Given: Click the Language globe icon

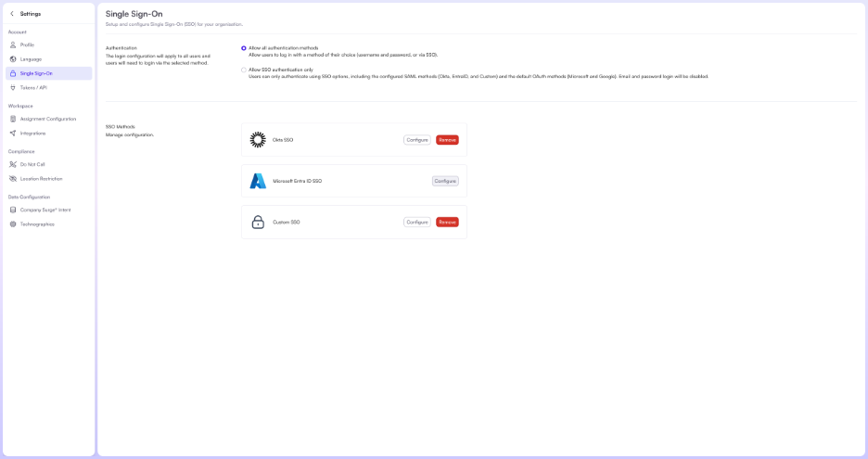Looking at the screenshot, I should pyautogui.click(x=13, y=58).
